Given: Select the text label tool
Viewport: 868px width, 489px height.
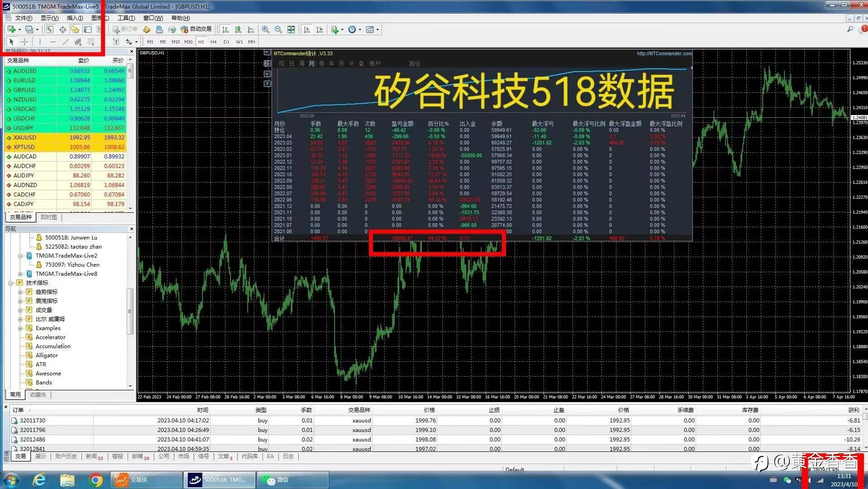Looking at the screenshot, I should (116, 42).
